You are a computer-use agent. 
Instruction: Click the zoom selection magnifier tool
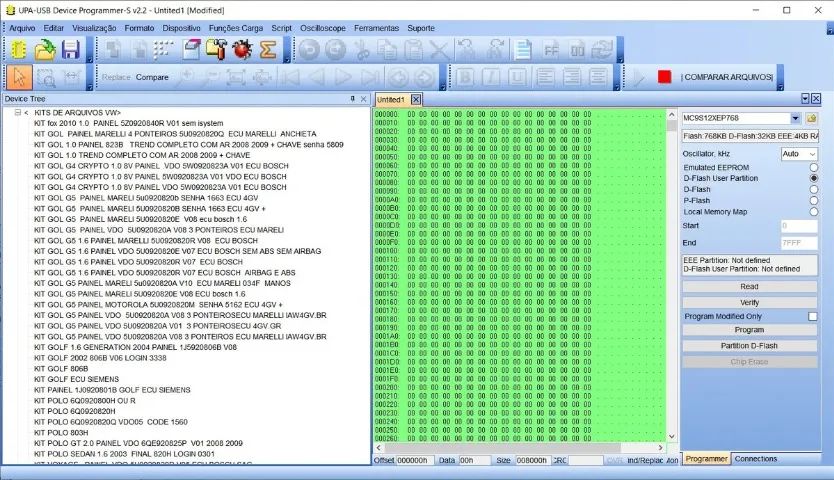tap(47, 78)
